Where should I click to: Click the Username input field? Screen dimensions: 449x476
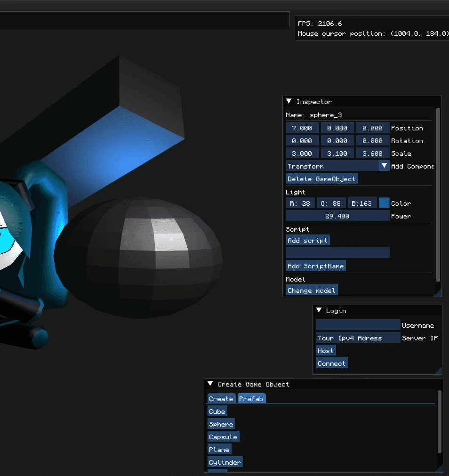(x=358, y=325)
